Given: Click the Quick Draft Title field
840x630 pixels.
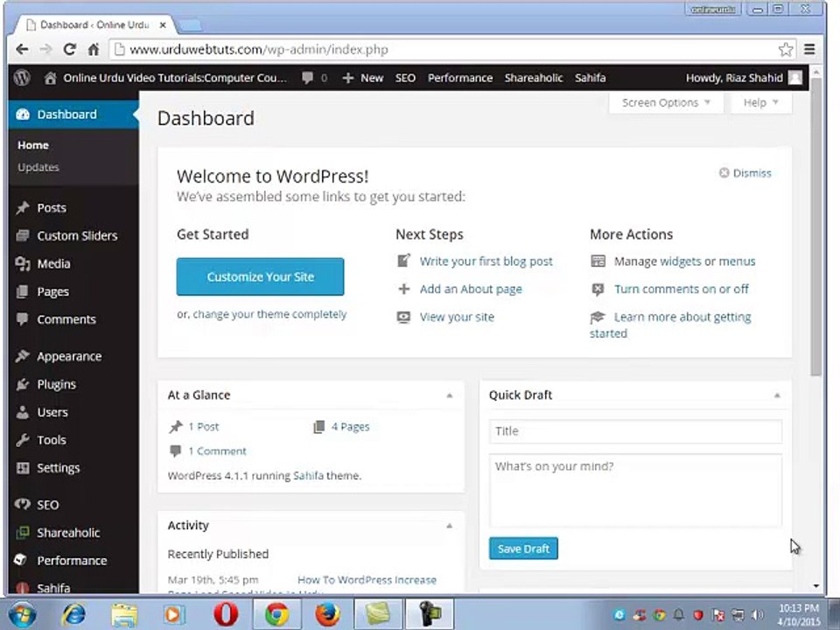Looking at the screenshot, I should tap(635, 431).
